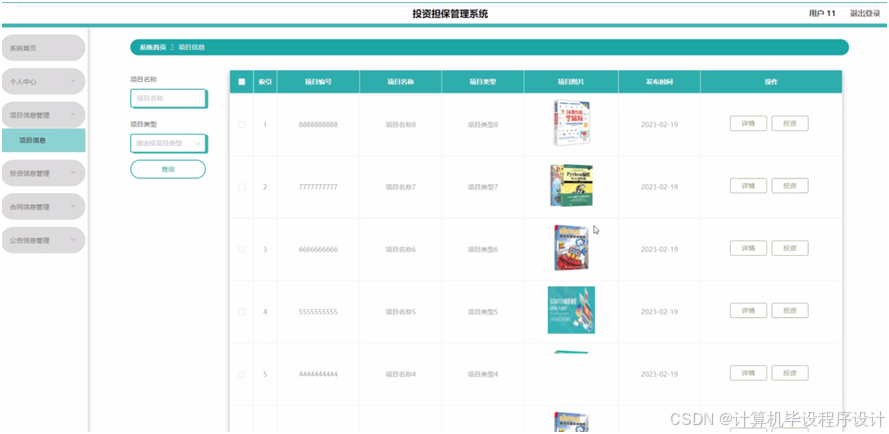This screenshot has height=434, width=889.
Task: Expand the 合同信息管理 sidebar menu
Action: pyautogui.click(x=44, y=207)
